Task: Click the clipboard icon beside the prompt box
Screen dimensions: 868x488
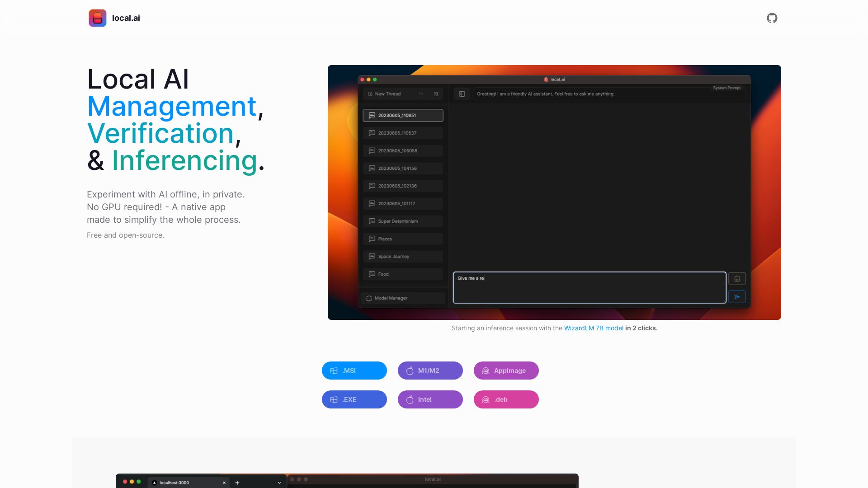Action: 737,279
